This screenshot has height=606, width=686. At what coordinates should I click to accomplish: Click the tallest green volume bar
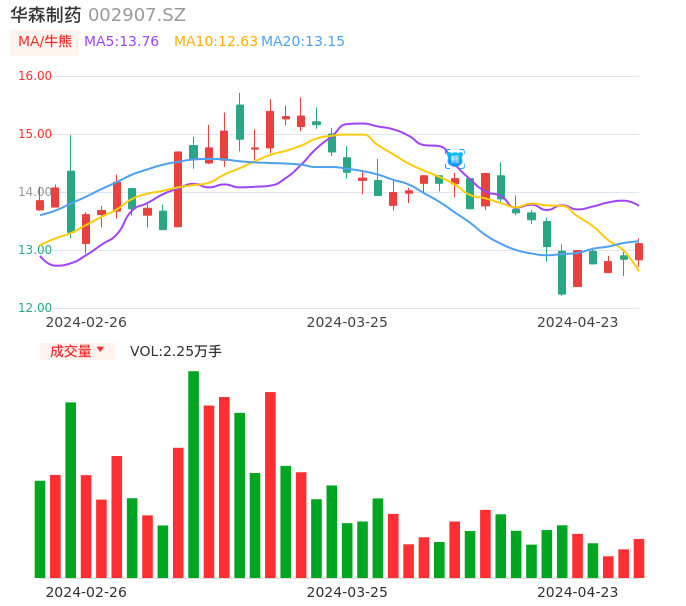(x=193, y=474)
